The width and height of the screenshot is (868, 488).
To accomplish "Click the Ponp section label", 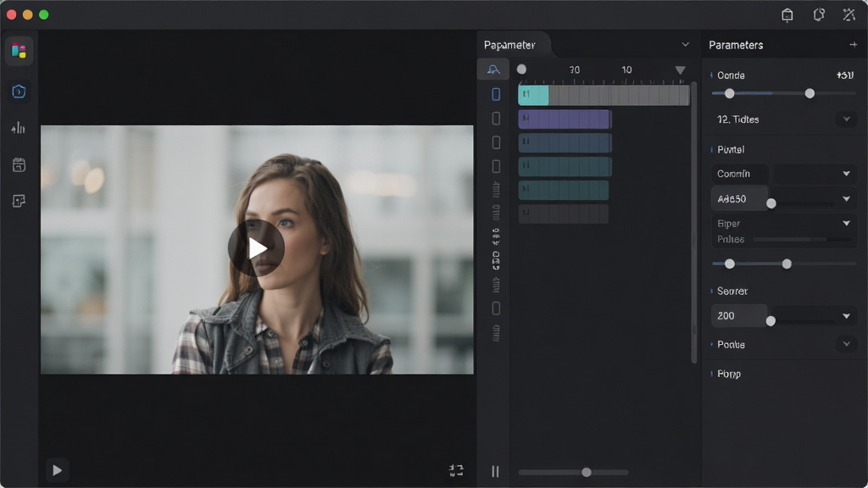I will click(x=729, y=374).
